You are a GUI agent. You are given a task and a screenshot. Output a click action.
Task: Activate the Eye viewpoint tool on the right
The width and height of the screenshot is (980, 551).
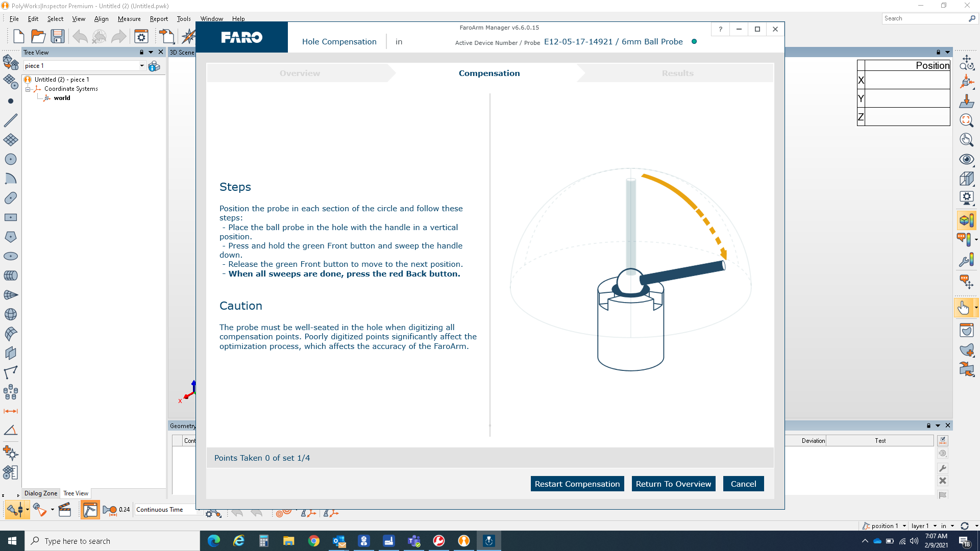[x=966, y=159]
